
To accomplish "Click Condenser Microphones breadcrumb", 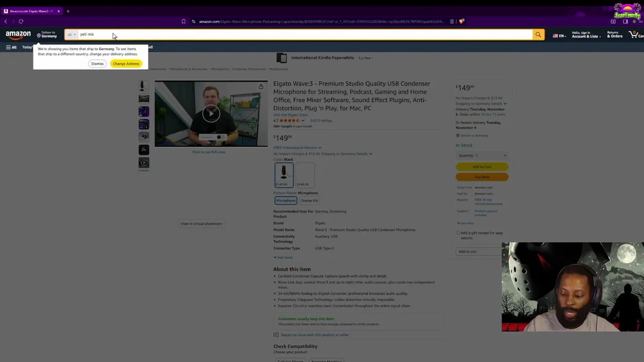I will 249,69.
